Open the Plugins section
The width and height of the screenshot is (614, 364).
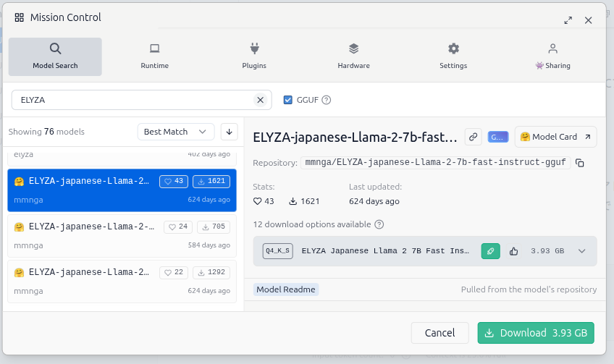[254, 56]
